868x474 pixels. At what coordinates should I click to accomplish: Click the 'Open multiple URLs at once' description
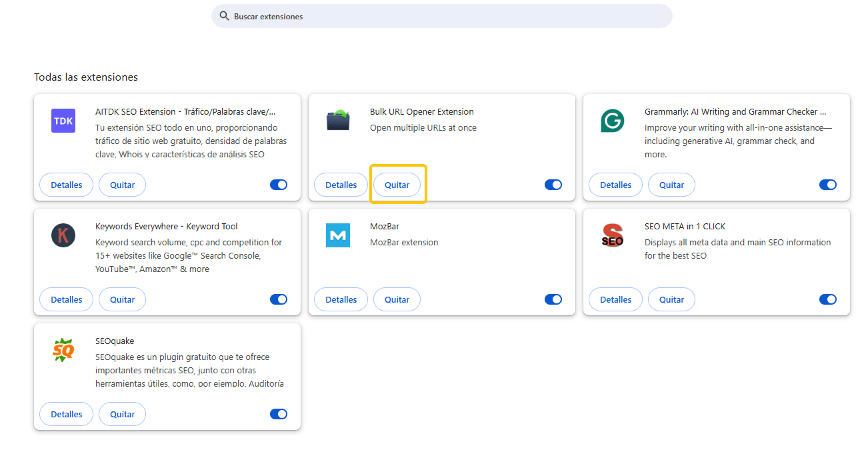[x=423, y=127]
